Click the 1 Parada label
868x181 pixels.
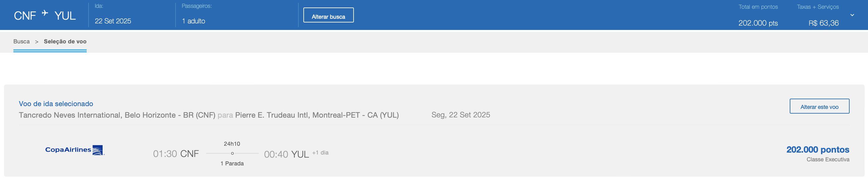click(x=232, y=164)
